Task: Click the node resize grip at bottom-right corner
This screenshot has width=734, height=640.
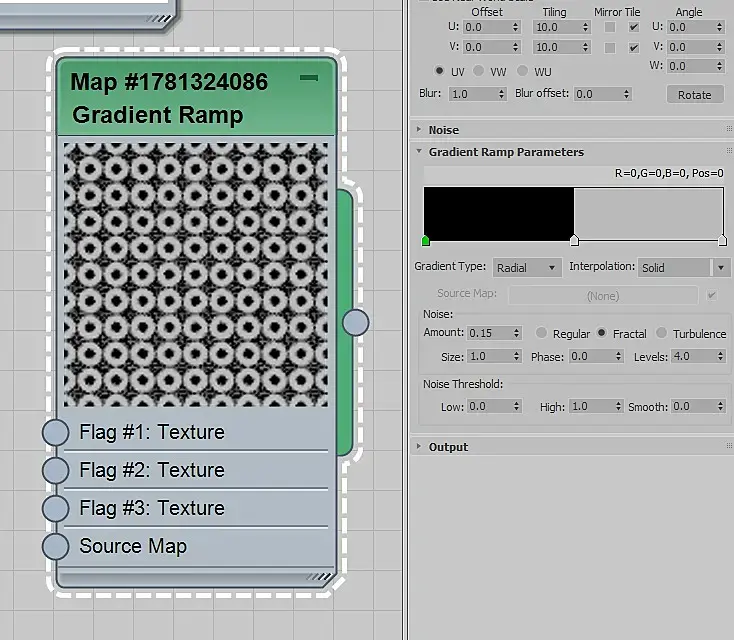Action: point(319,577)
